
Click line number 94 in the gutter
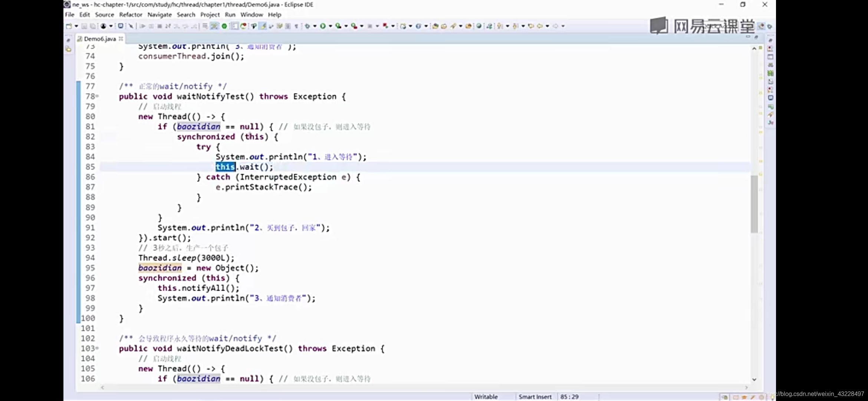point(90,258)
